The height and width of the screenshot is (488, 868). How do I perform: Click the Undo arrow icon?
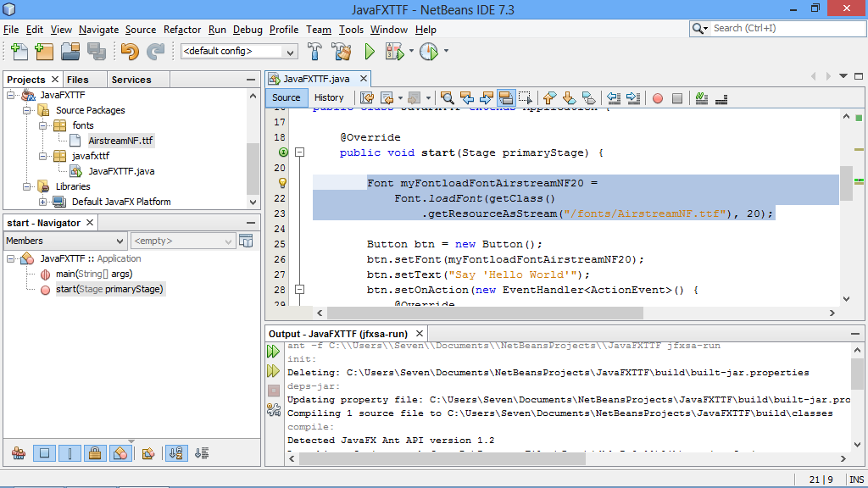coord(130,52)
